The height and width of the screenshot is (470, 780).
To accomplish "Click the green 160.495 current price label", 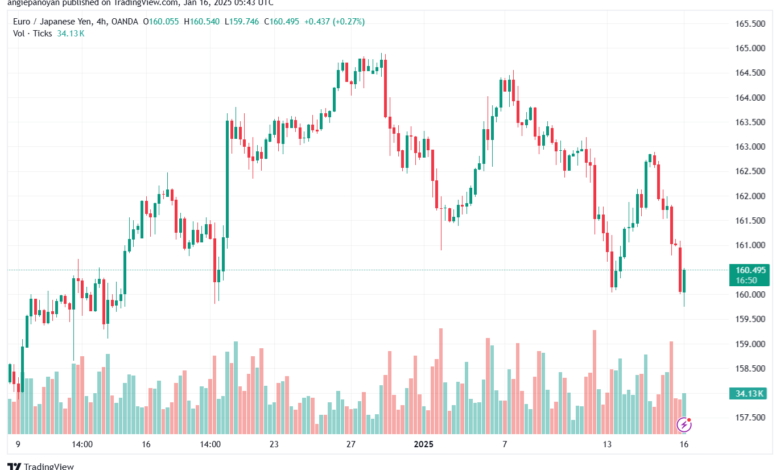I will coord(750,275).
